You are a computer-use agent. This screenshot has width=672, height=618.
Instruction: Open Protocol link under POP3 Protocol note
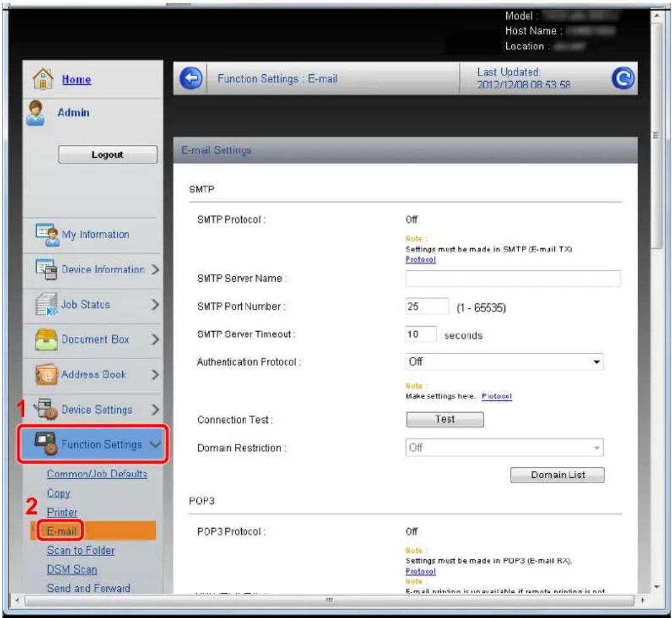pos(420,571)
